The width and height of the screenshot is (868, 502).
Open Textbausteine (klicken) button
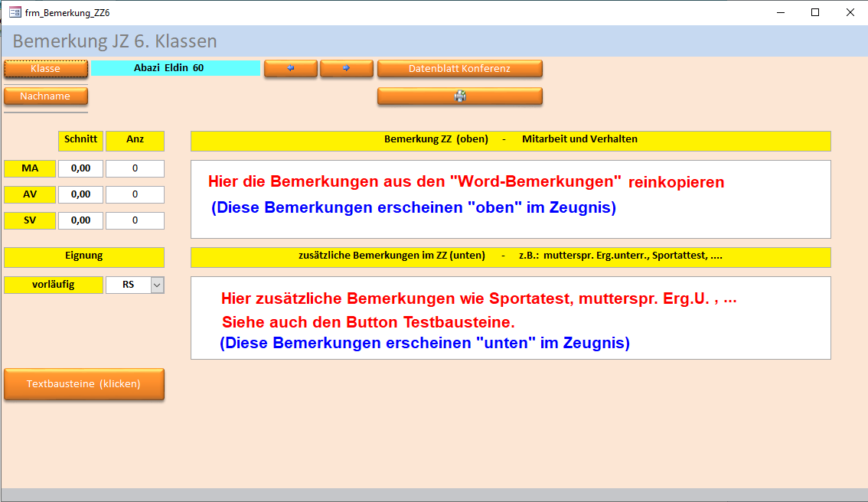(x=83, y=384)
